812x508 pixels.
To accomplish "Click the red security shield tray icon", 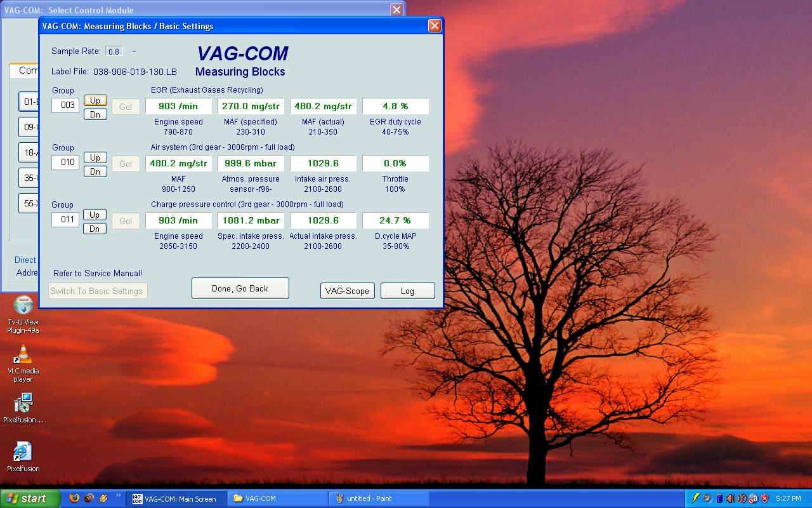I will (x=764, y=498).
